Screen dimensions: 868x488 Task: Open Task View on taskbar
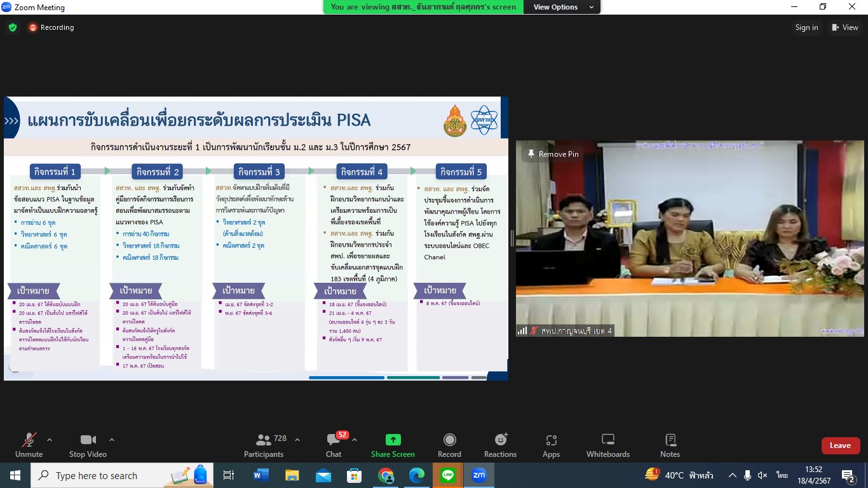click(229, 475)
